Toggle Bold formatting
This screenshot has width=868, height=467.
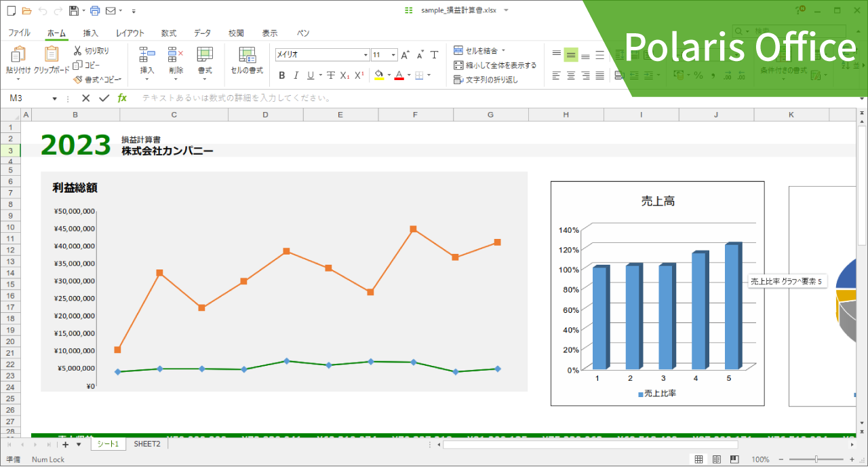coord(282,75)
